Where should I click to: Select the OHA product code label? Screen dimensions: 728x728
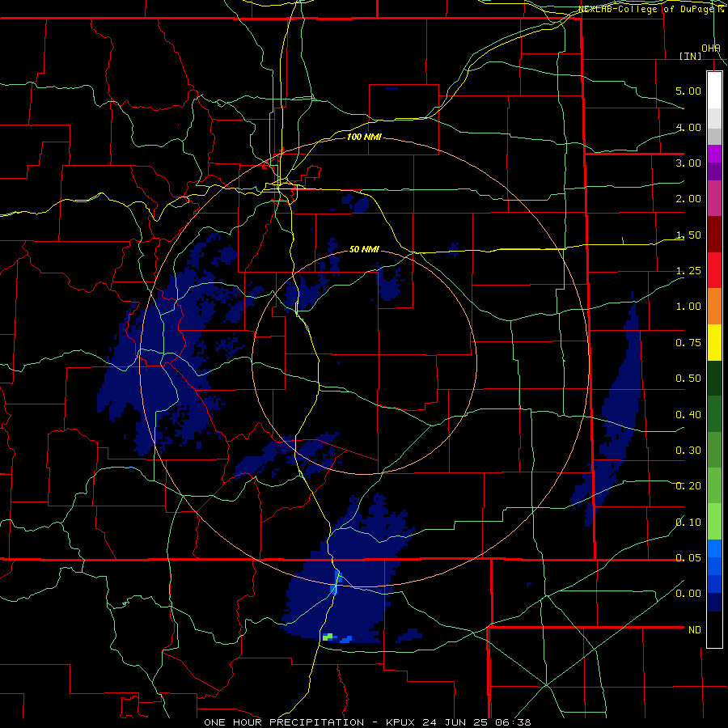pos(711,49)
